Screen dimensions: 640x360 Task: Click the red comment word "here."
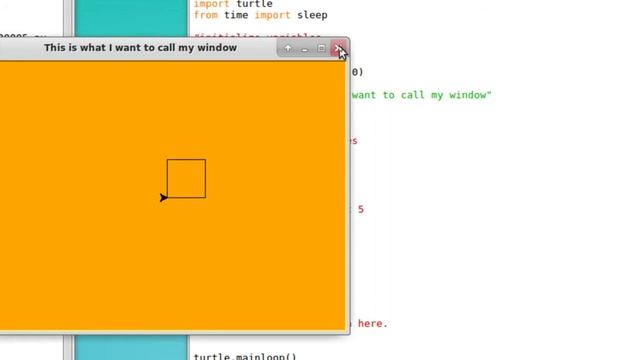373,324
